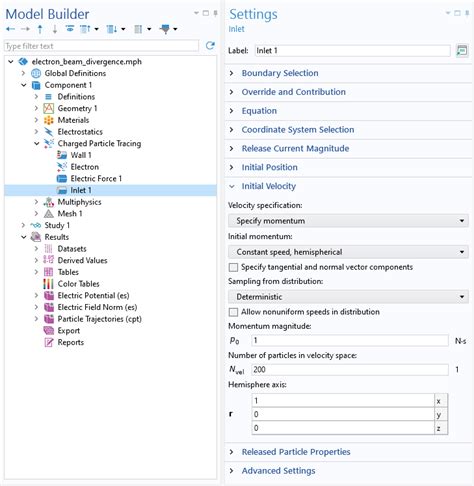The width and height of the screenshot is (474, 486).
Task: Click the Color Tables node icon
Action: pos(49,284)
